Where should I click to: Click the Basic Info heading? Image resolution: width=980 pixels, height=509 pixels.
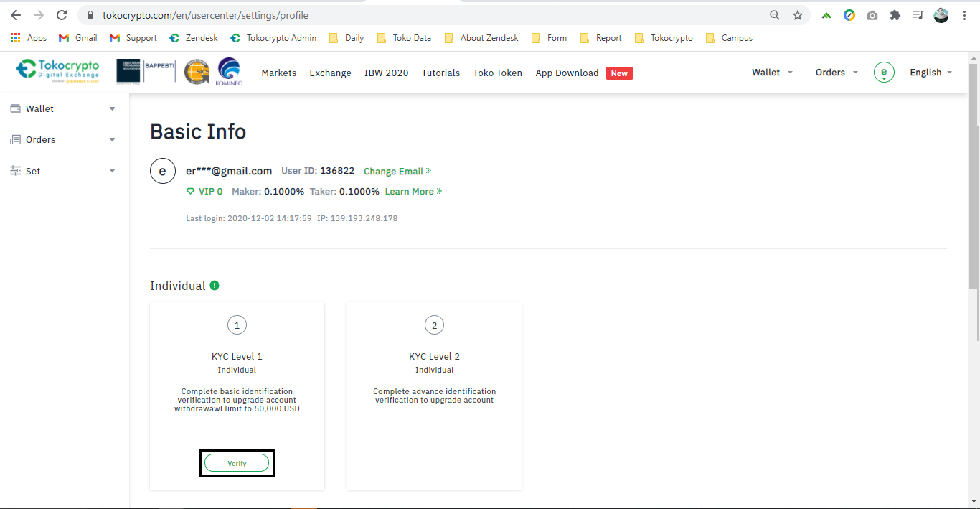198,131
